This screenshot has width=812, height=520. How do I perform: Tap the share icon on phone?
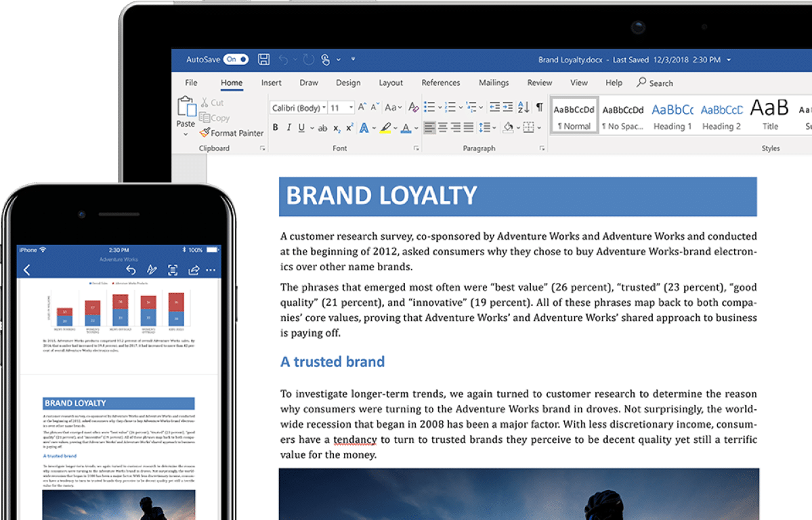click(x=194, y=270)
